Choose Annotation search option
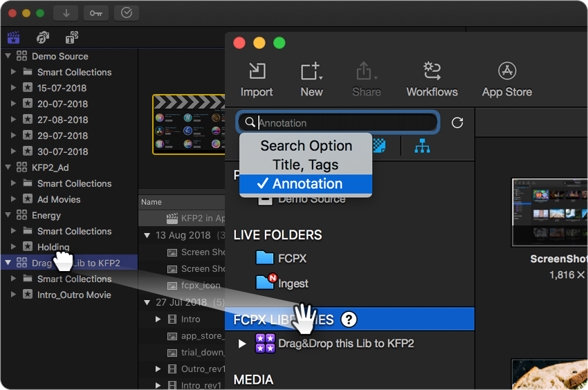This screenshot has width=588, height=390. pos(306,184)
